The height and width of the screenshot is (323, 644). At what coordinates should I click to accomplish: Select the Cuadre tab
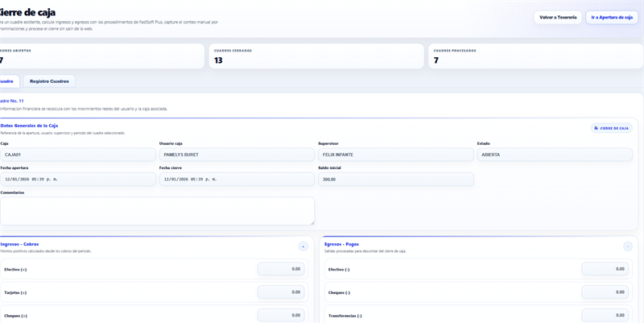pyautogui.click(x=6, y=81)
